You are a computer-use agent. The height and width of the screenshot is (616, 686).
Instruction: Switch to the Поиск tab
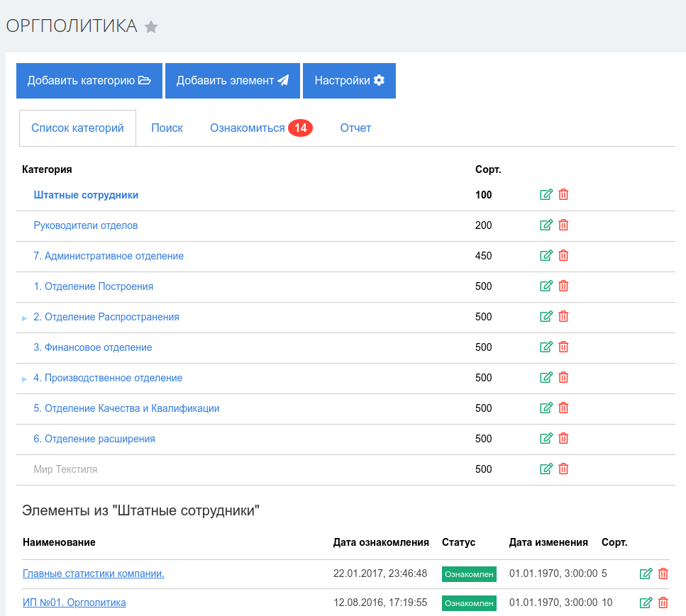tap(167, 128)
